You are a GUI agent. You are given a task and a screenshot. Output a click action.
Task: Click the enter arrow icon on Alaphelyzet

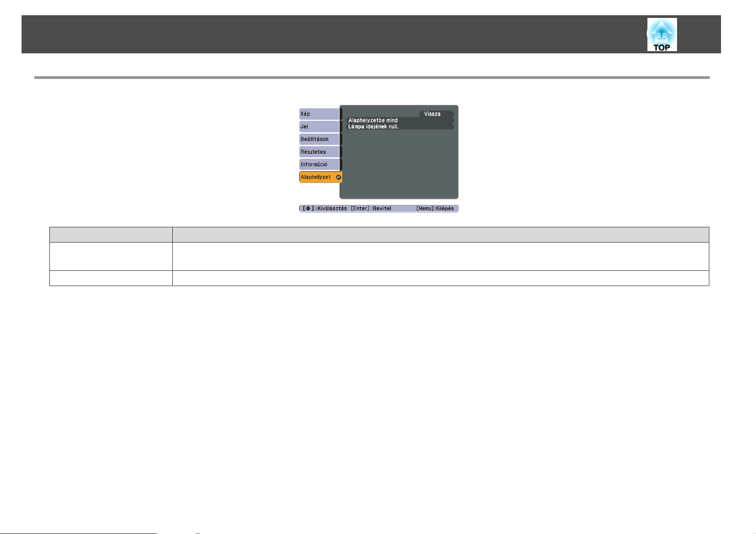pyautogui.click(x=338, y=177)
